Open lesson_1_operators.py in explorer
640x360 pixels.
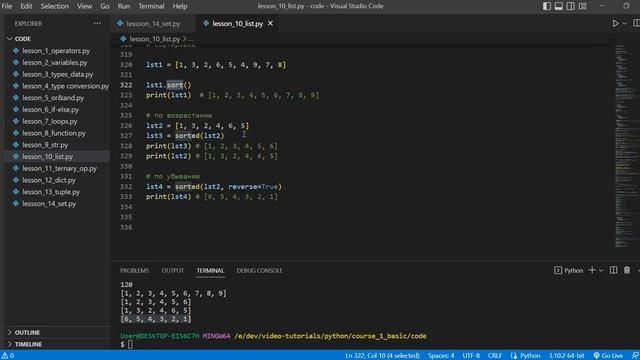(56, 51)
